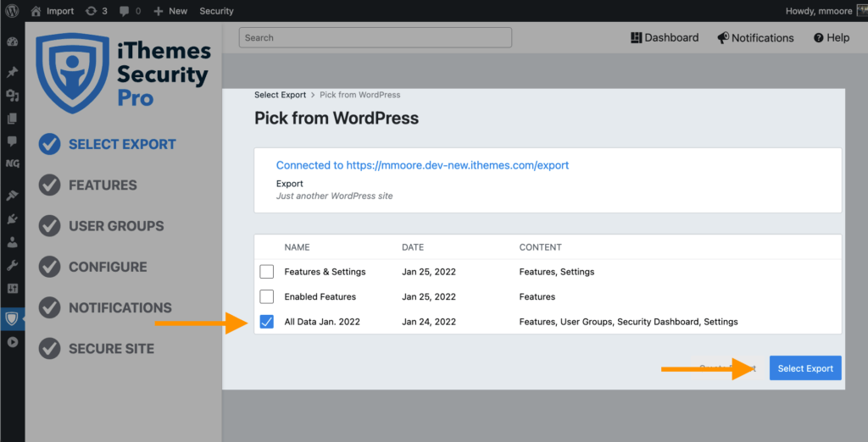868x442 pixels.
Task: Open the Tools wrench sidebar icon
Action: point(12,266)
